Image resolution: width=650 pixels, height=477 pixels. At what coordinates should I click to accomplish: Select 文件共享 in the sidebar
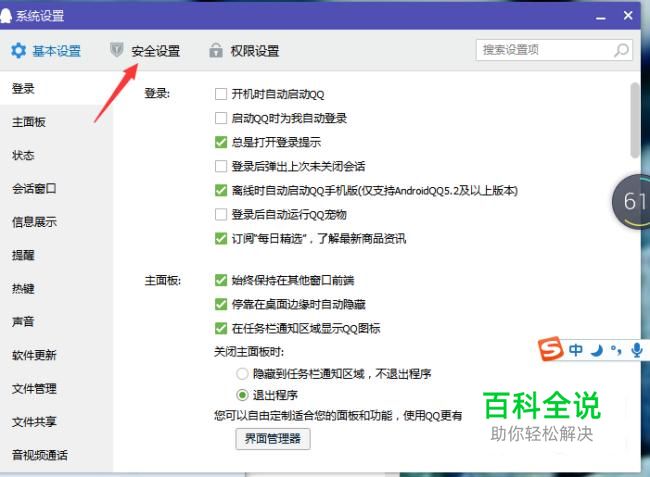56,422
